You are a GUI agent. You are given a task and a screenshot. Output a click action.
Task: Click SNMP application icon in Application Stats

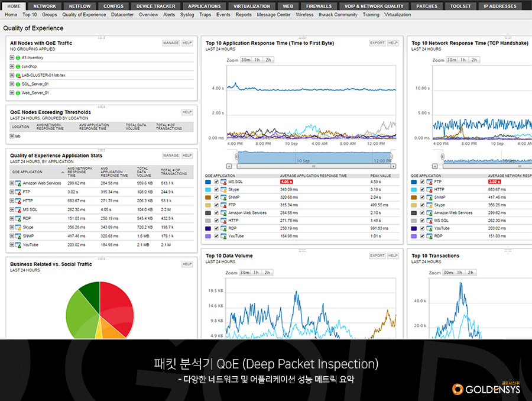(x=18, y=237)
